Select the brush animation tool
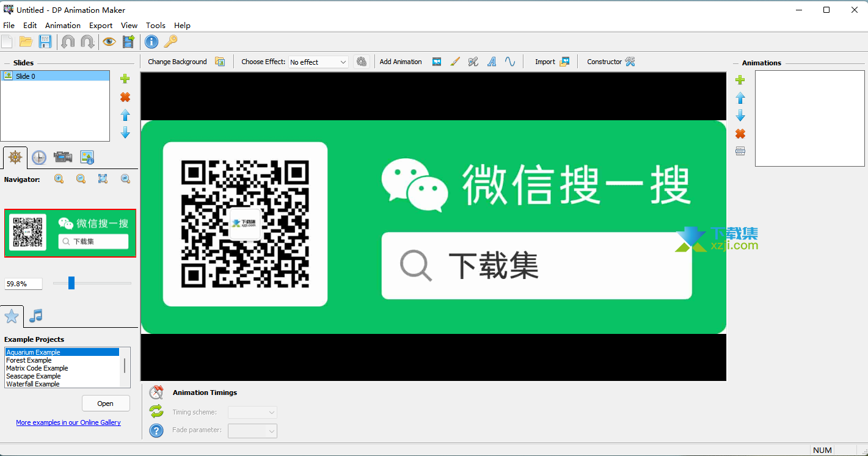This screenshot has height=456, width=868. 455,62
